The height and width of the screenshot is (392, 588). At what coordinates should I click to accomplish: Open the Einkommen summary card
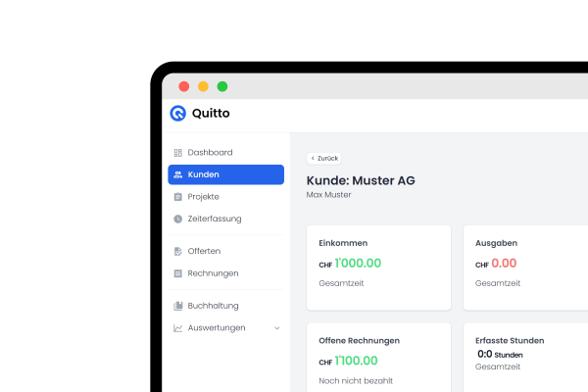[378, 267]
